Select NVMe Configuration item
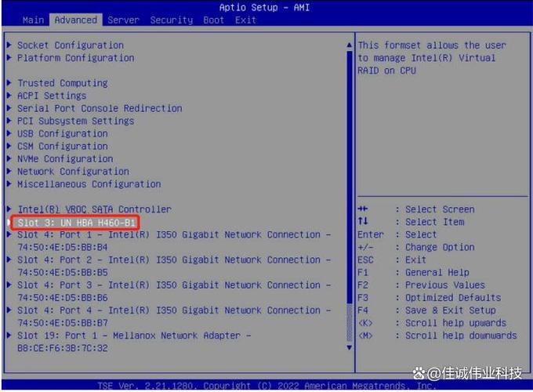 (x=65, y=158)
